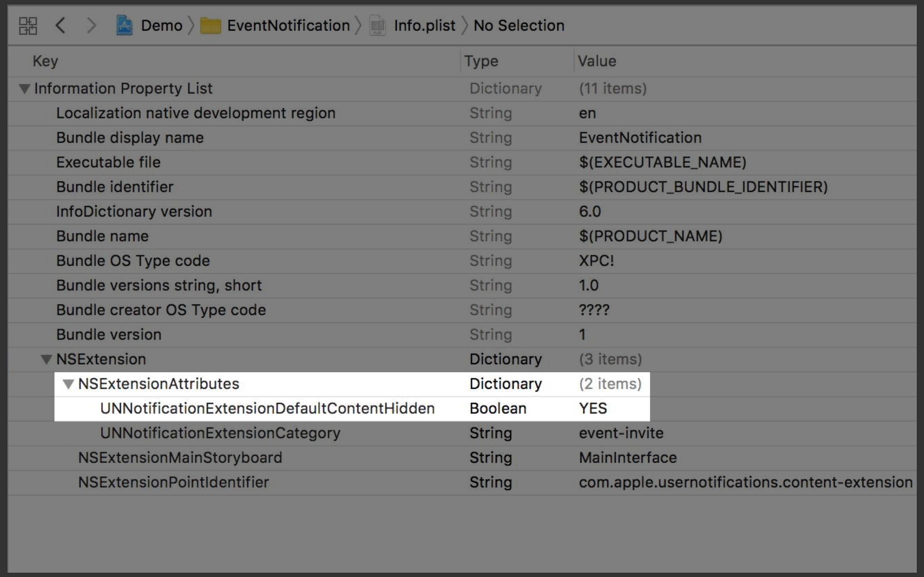Collapse the Information Property List triangle
This screenshot has height=577, width=924.
click(25, 89)
